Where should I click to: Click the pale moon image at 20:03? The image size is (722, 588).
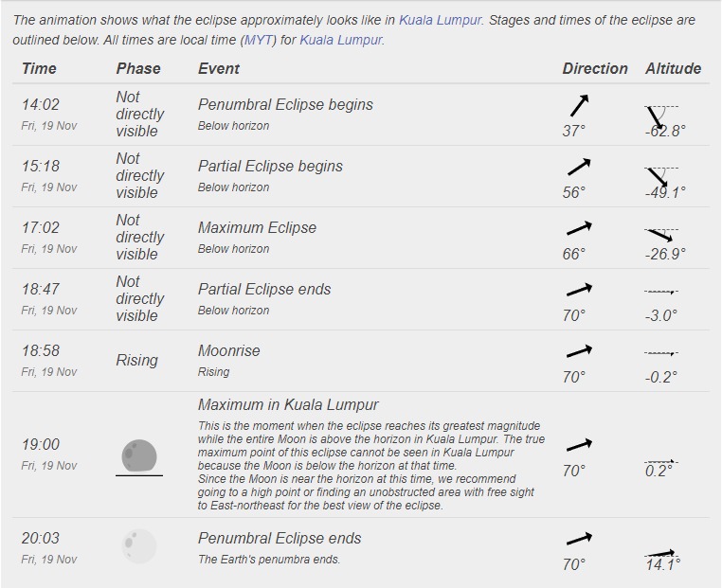[x=139, y=547]
